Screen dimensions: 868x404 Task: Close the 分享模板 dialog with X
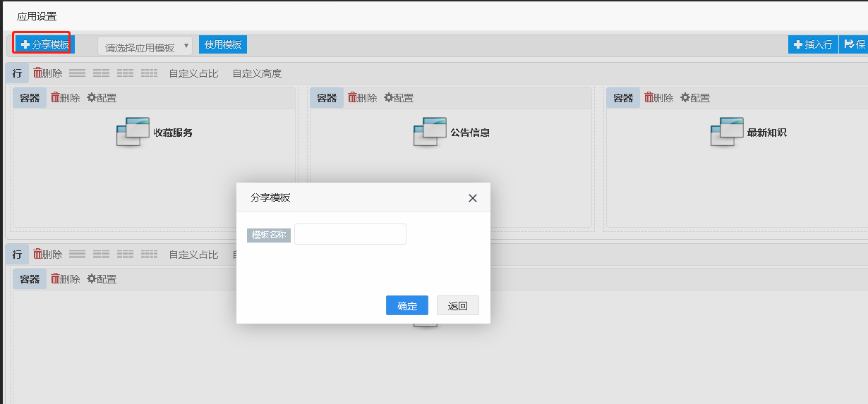[473, 198]
